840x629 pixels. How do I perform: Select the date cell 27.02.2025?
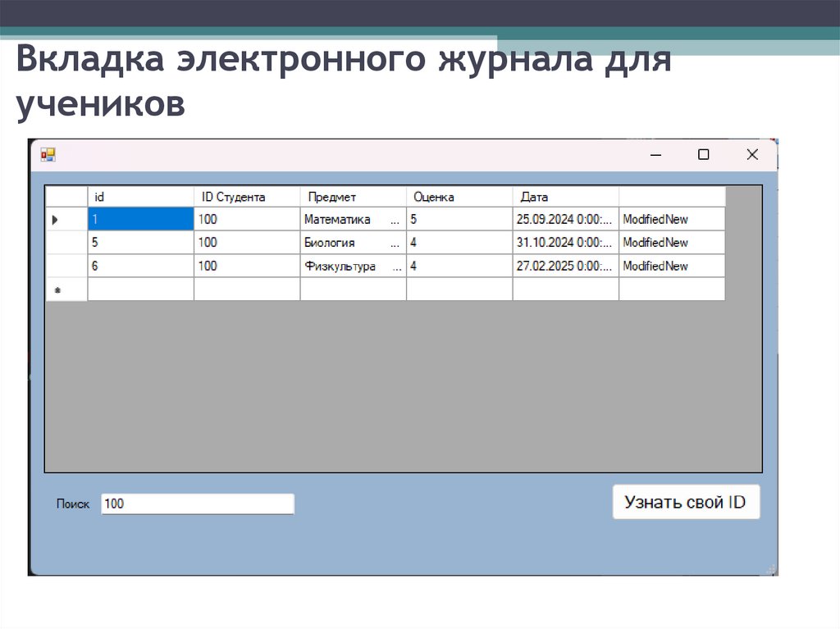click(x=566, y=266)
